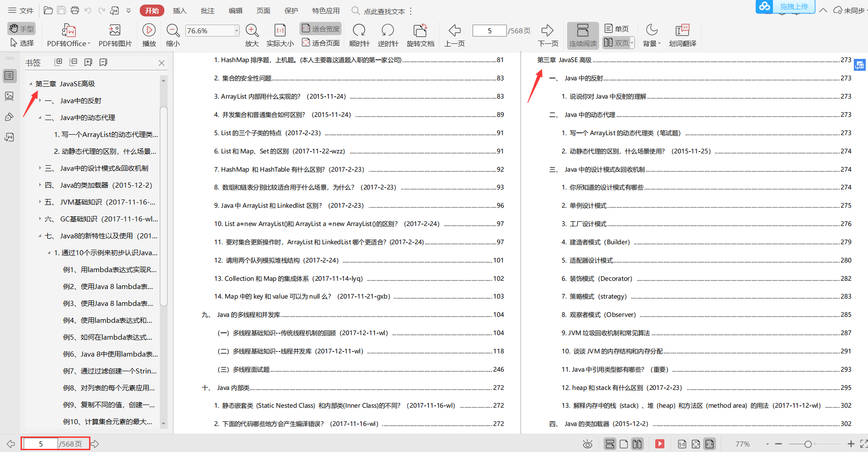
Task: Click the 旋转文档 icon
Action: tap(420, 30)
